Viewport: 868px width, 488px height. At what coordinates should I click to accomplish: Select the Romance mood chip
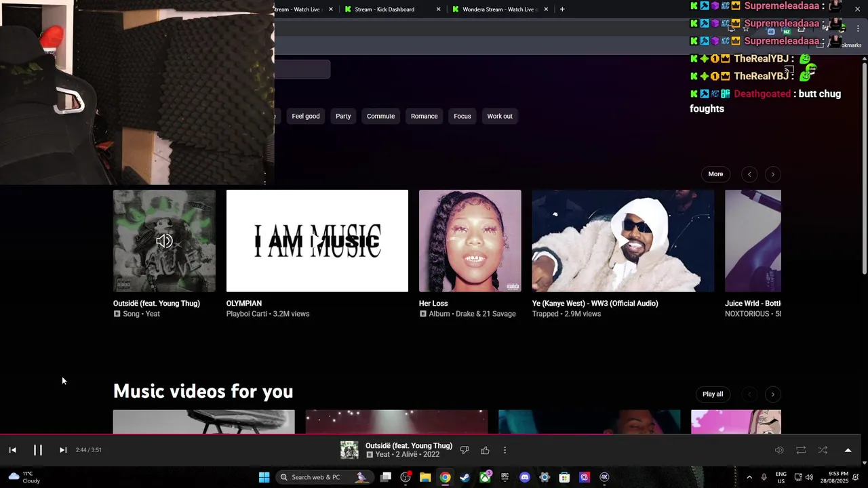tap(424, 116)
